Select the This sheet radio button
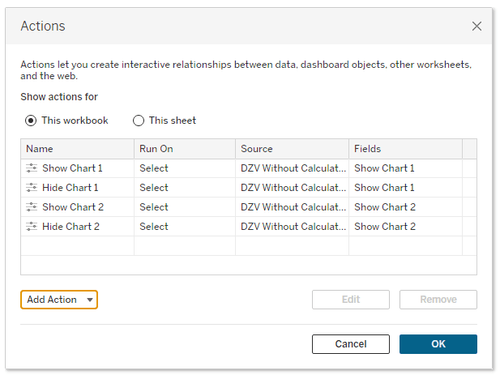500x378 pixels. 138,120
